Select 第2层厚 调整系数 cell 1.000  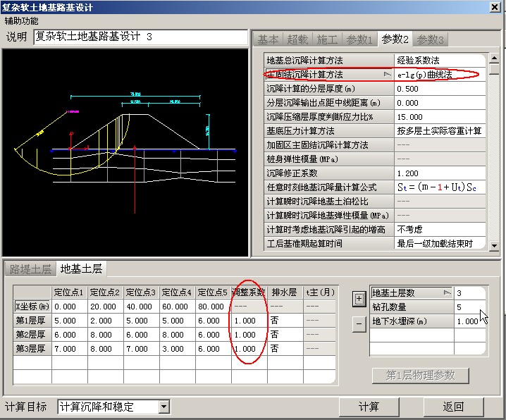point(249,335)
